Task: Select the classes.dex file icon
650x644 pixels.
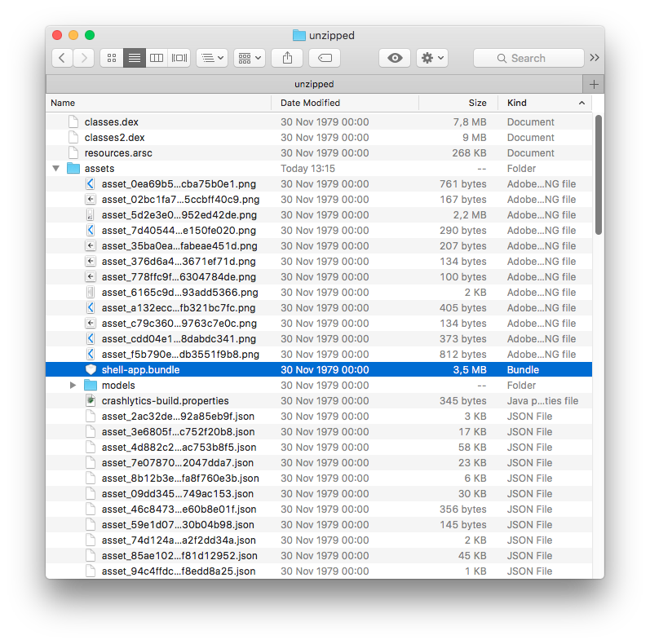Action: click(73, 121)
